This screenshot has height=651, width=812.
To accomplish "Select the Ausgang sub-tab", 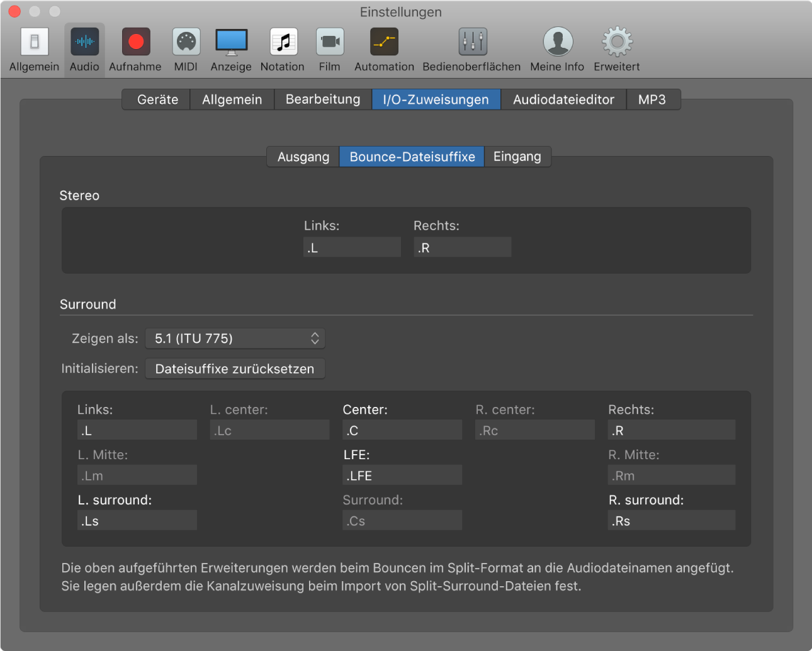I will point(303,157).
